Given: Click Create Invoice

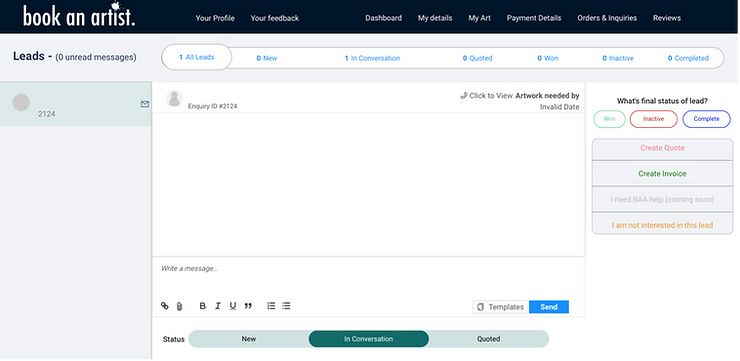Looking at the screenshot, I should (662, 174).
